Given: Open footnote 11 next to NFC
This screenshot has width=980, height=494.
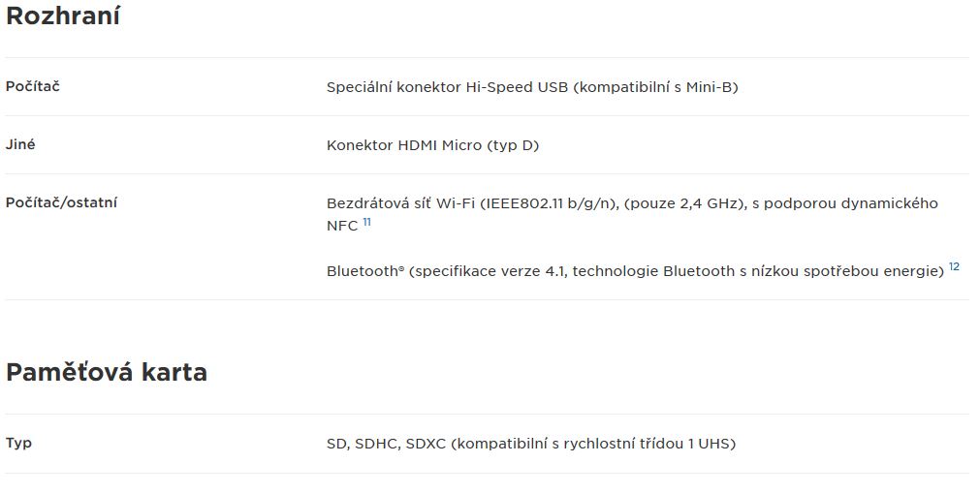Looking at the screenshot, I should pyautogui.click(x=366, y=222).
